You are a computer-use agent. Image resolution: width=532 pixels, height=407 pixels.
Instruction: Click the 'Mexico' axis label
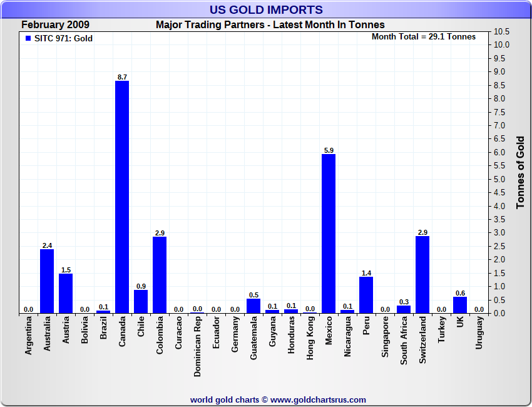(329, 330)
